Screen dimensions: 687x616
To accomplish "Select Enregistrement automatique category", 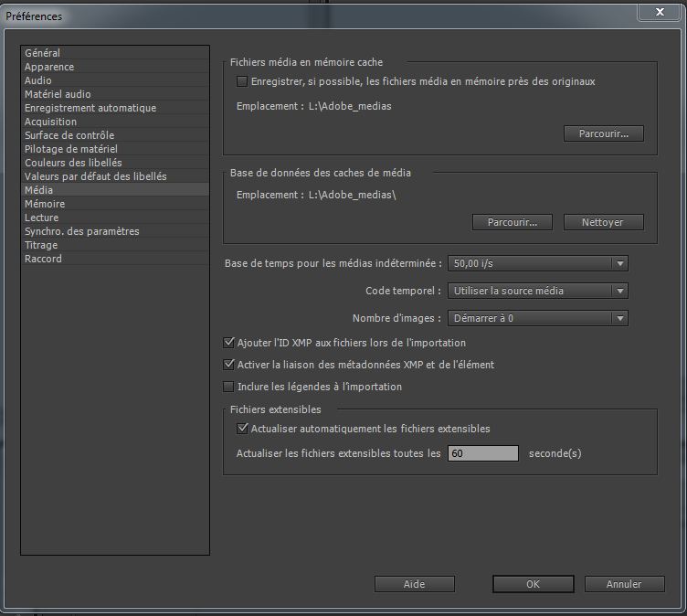I will point(114,108).
